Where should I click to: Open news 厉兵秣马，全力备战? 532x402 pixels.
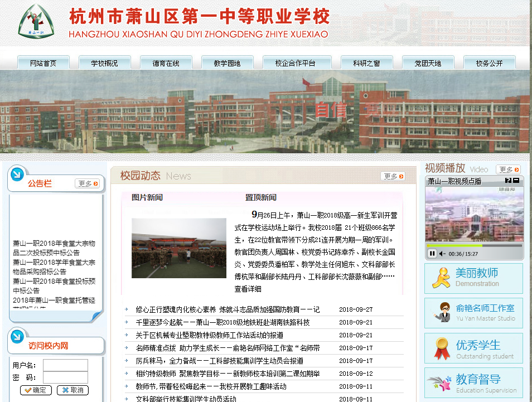click(220, 361)
